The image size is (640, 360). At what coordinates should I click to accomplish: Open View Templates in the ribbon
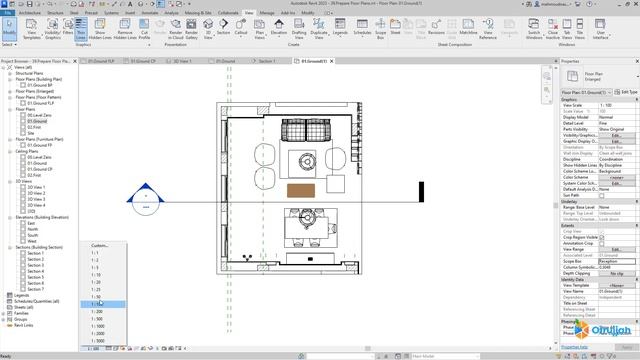point(31,29)
